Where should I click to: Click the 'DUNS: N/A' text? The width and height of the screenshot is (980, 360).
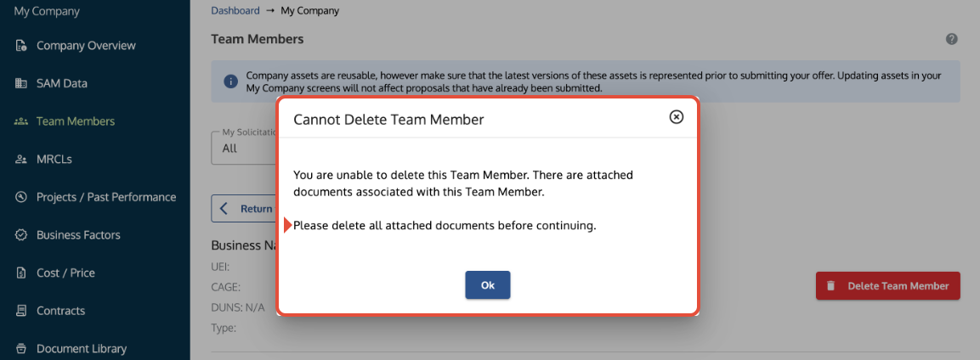coord(237,307)
